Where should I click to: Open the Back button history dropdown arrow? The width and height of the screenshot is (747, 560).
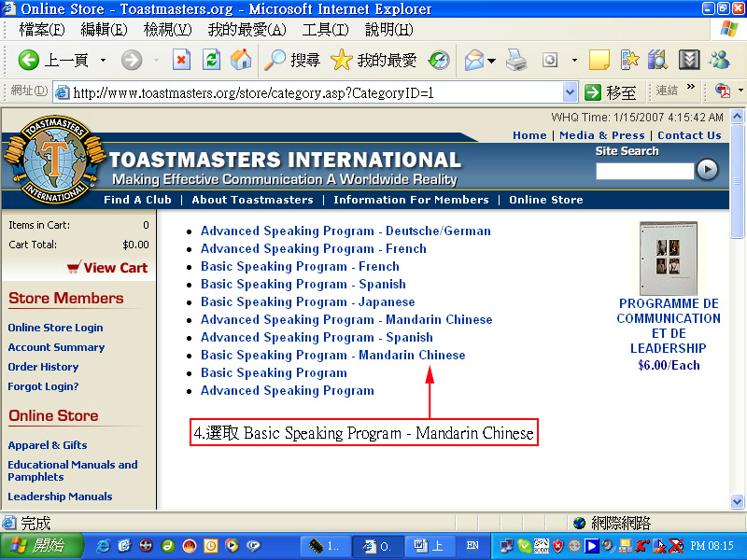click(x=103, y=61)
